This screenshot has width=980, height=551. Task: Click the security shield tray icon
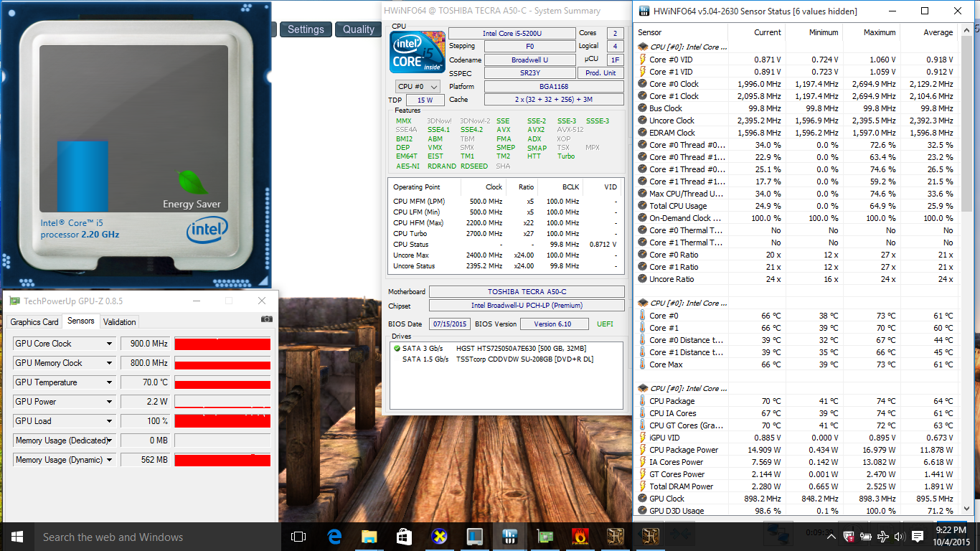(849, 537)
